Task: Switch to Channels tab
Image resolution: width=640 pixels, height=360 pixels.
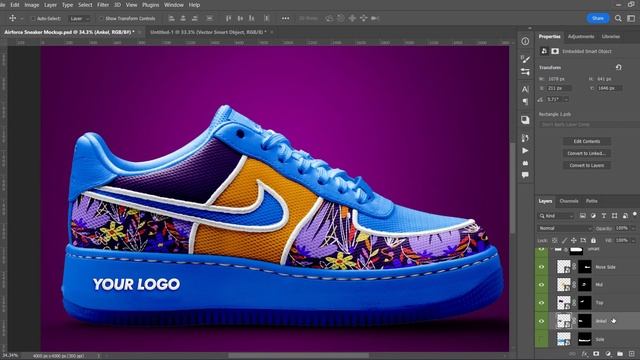Action: tap(569, 201)
